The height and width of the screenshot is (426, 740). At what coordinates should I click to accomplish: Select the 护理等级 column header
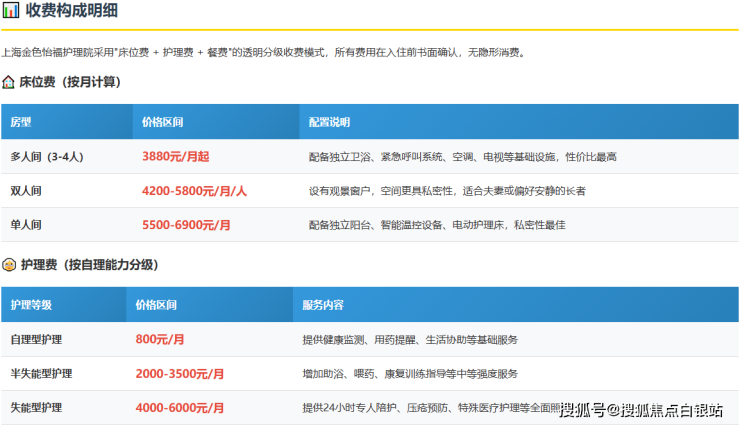coord(31,304)
